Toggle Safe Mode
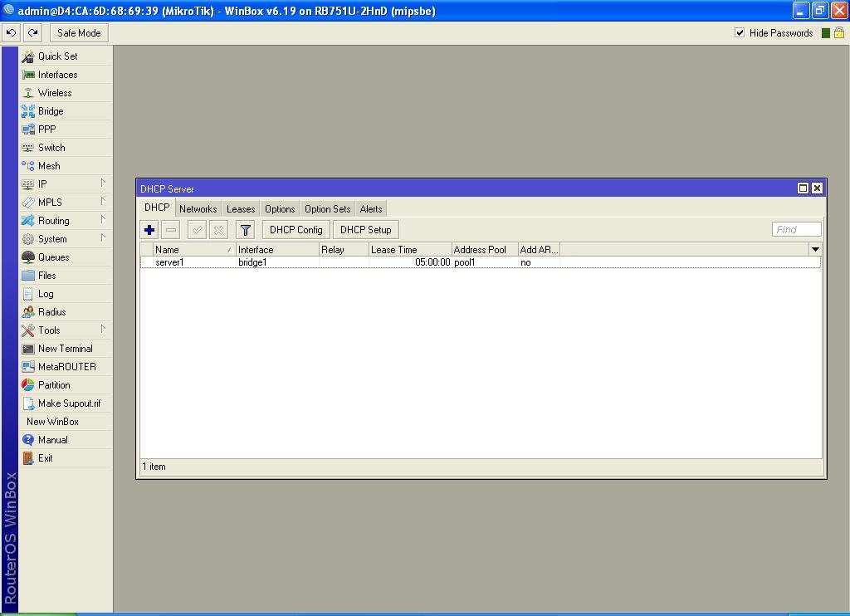The width and height of the screenshot is (850, 616). 79,33
